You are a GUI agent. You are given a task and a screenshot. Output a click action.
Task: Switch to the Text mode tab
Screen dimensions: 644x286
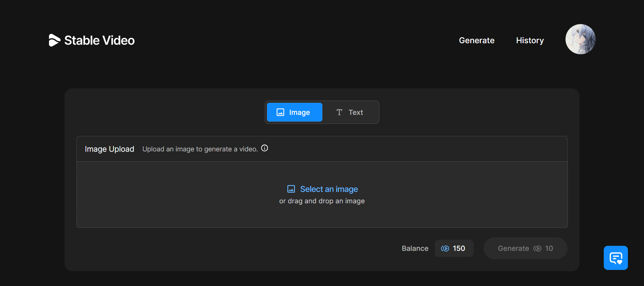(350, 112)
